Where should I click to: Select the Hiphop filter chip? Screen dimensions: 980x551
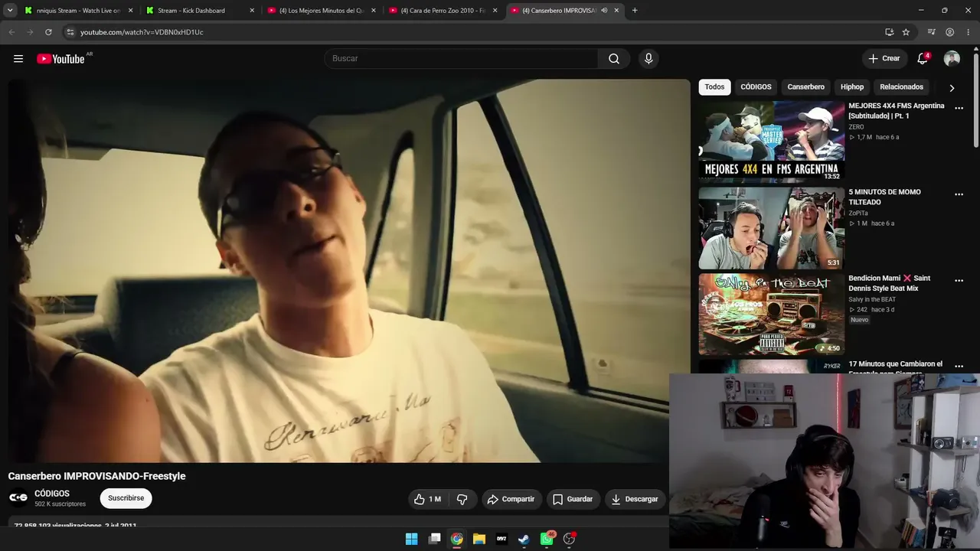[x=852, y=87]
